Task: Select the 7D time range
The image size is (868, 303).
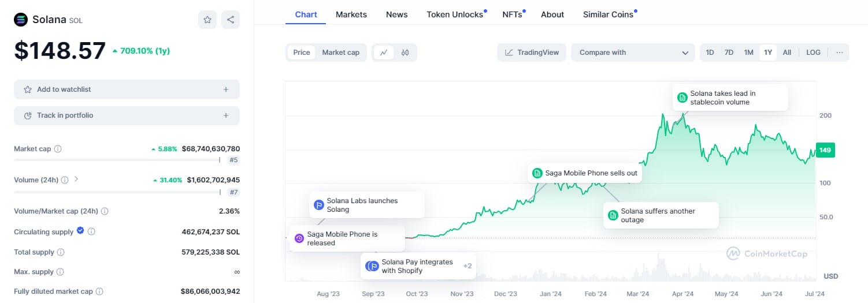Action: coord(729,53)
